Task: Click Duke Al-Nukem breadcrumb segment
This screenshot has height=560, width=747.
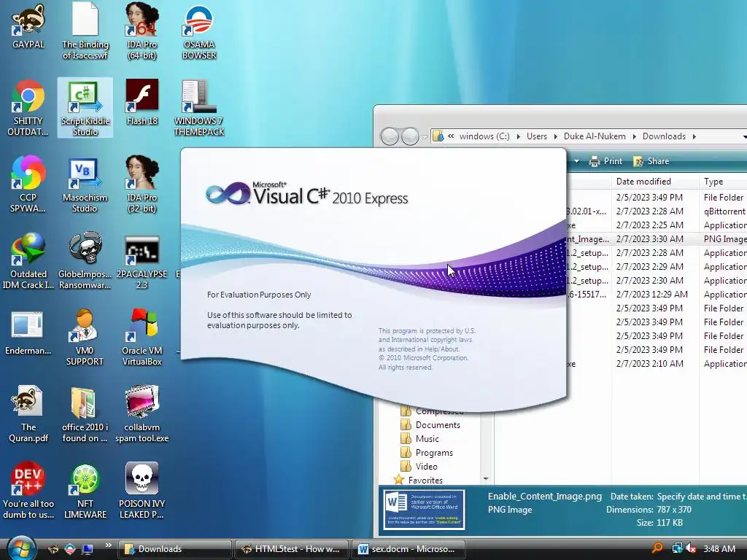Action: 595,136
